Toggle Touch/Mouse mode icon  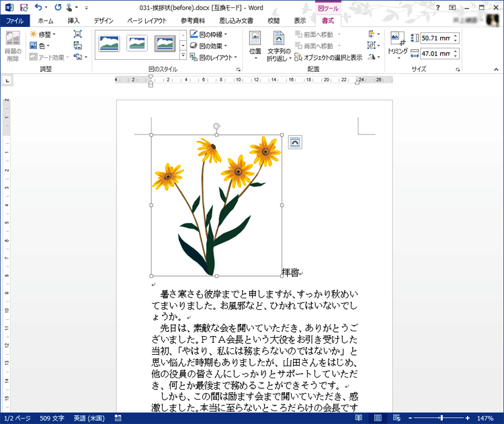tap(69, 7)
